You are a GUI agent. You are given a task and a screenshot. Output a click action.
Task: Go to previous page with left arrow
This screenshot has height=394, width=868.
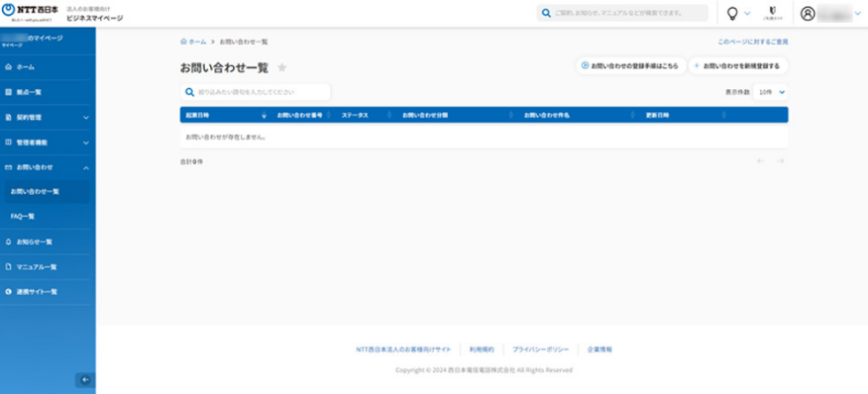[761, 161]
